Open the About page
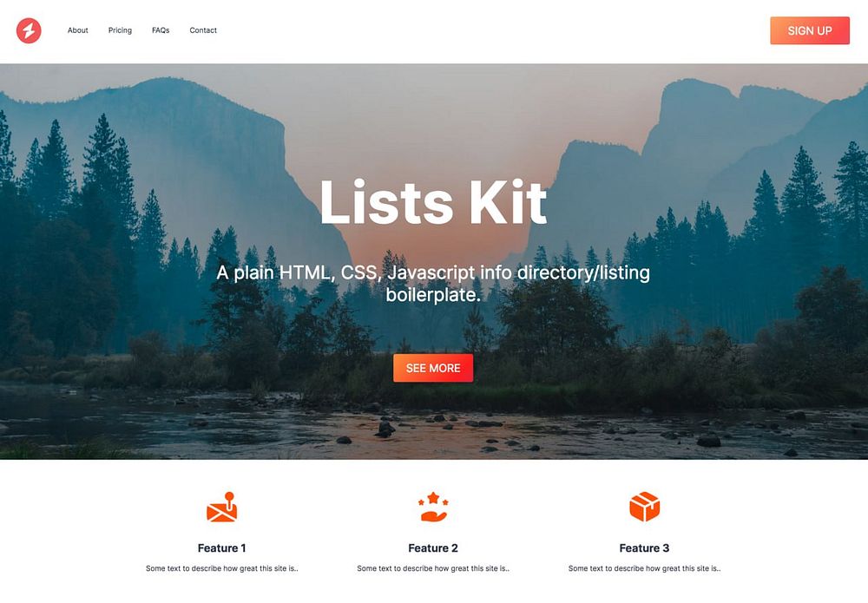Image resolution: width=868 pixels, height=603 pixels. tap(78, 30)
